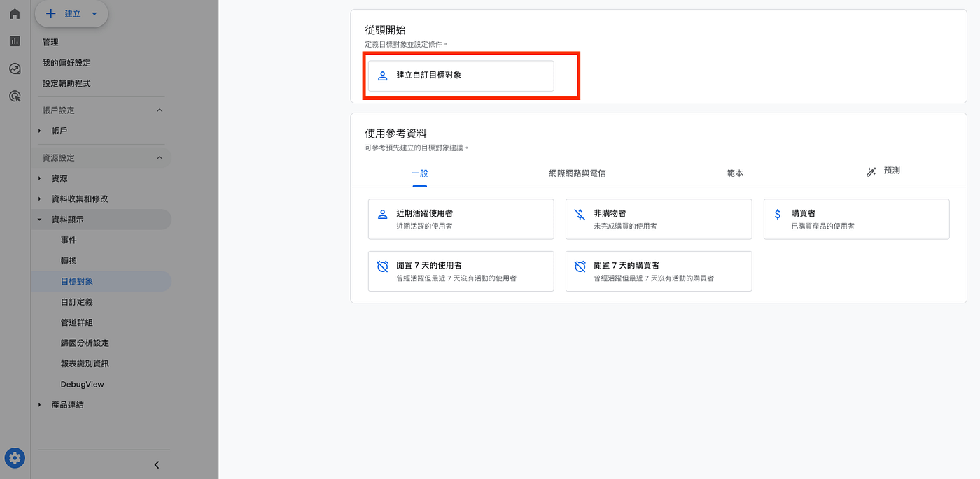
Task: Collapse the 資料顯示 tree item
Action: pos(40,220)
